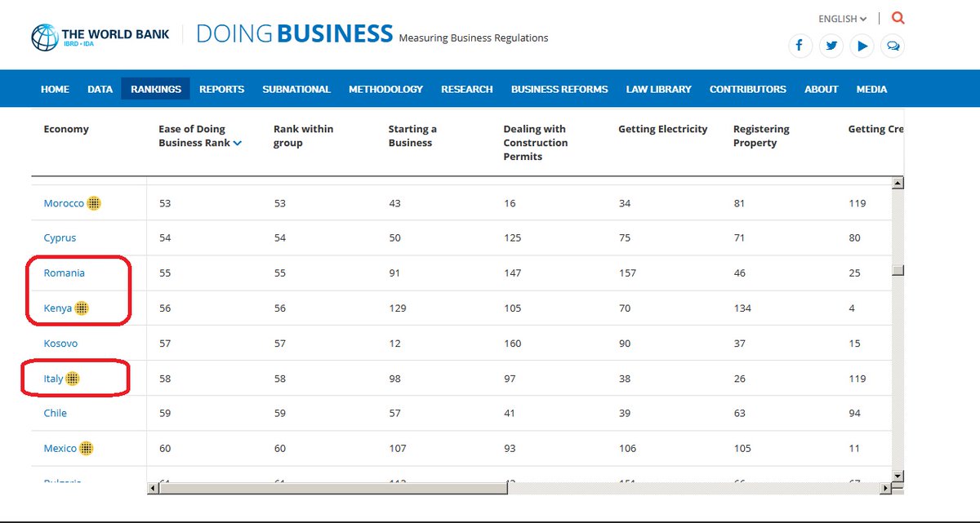Open the Italy economy link
Screen dimensions: 980x523
tap(53, 379)
